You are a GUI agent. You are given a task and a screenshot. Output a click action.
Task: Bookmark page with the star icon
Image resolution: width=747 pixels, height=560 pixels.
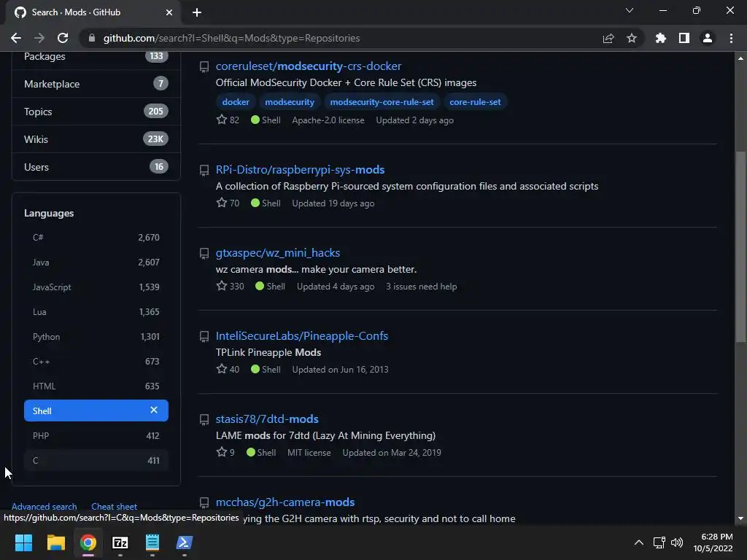(632, 38)
